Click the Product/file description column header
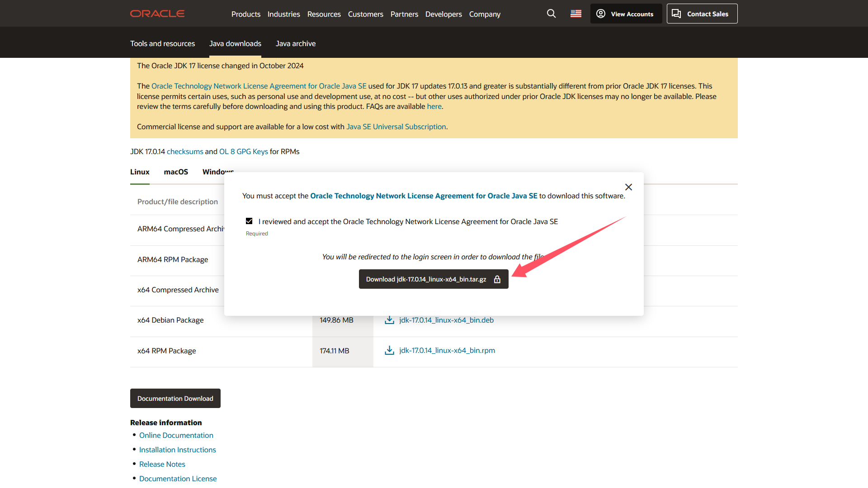868x488 pixels. point(178,202)
